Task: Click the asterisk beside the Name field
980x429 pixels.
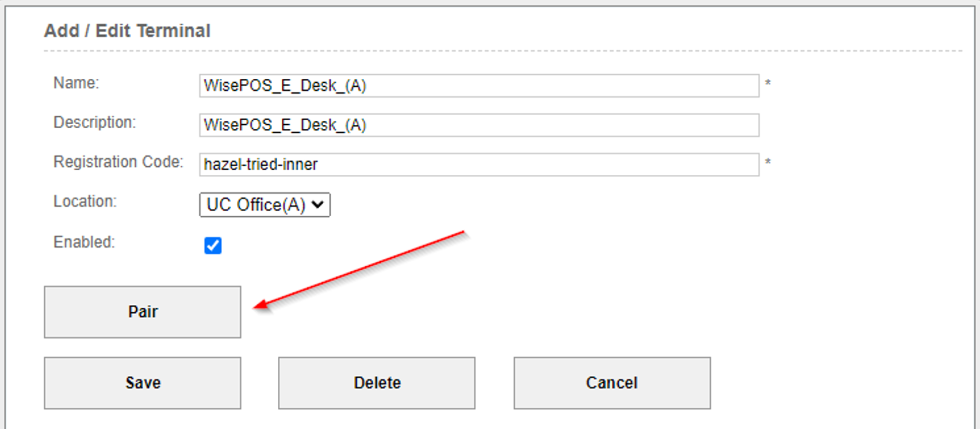Action: click(x=768, y=83)
